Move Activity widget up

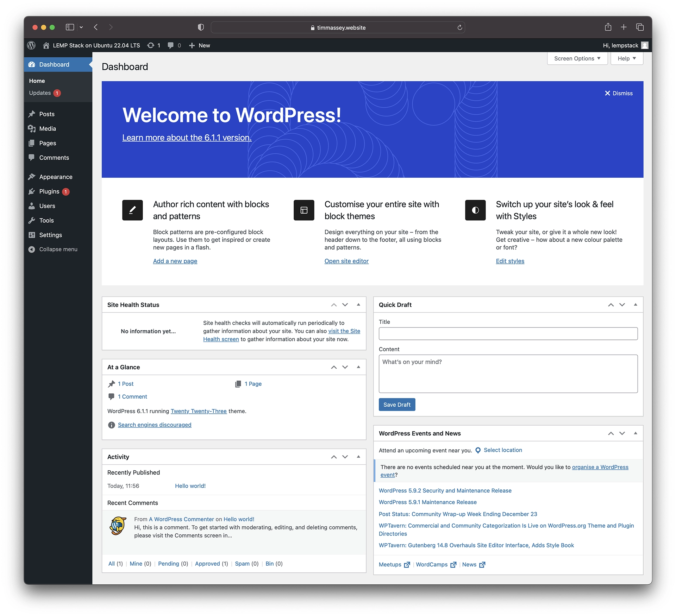pos(334,457)
